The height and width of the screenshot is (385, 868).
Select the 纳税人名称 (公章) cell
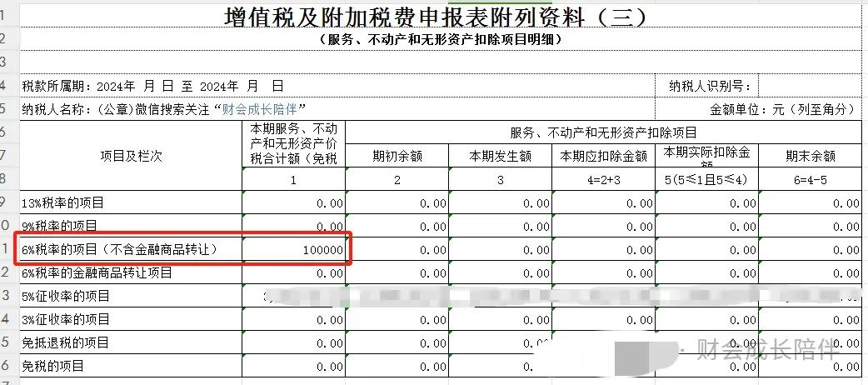337,109
